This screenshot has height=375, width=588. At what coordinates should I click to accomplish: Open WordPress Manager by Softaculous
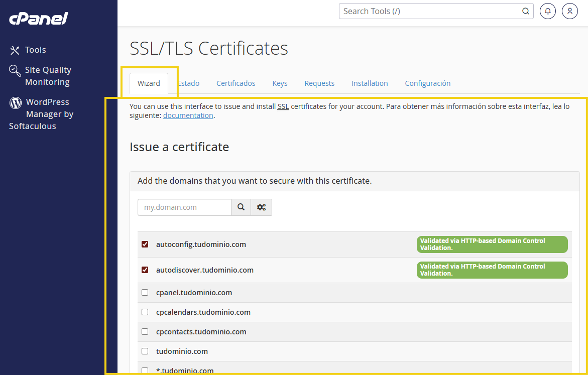coord(41,114)
